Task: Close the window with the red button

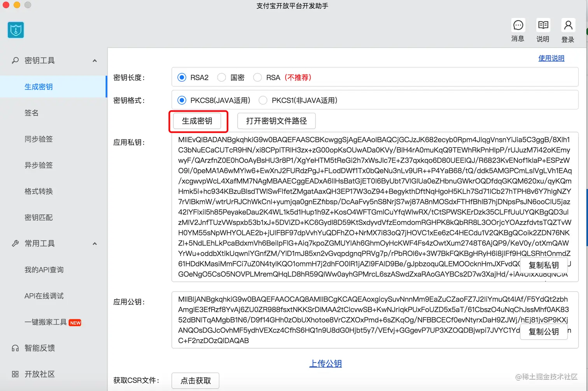Action: (x=6, y=5)
